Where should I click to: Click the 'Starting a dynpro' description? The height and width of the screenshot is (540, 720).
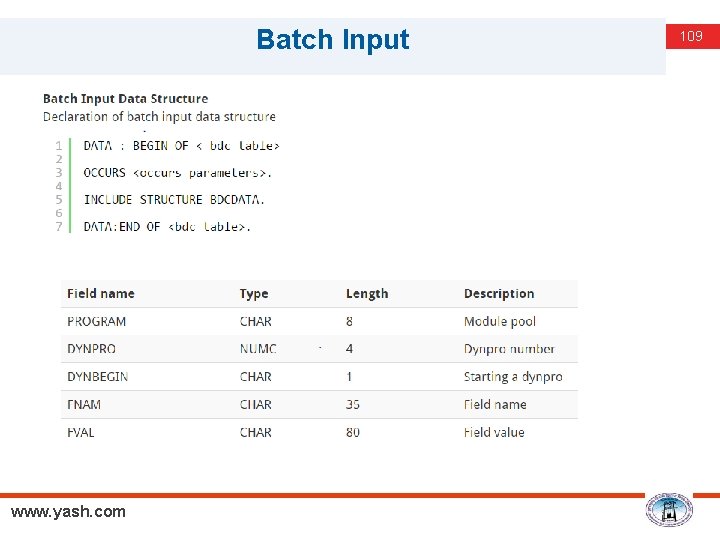tap(513, 377)
